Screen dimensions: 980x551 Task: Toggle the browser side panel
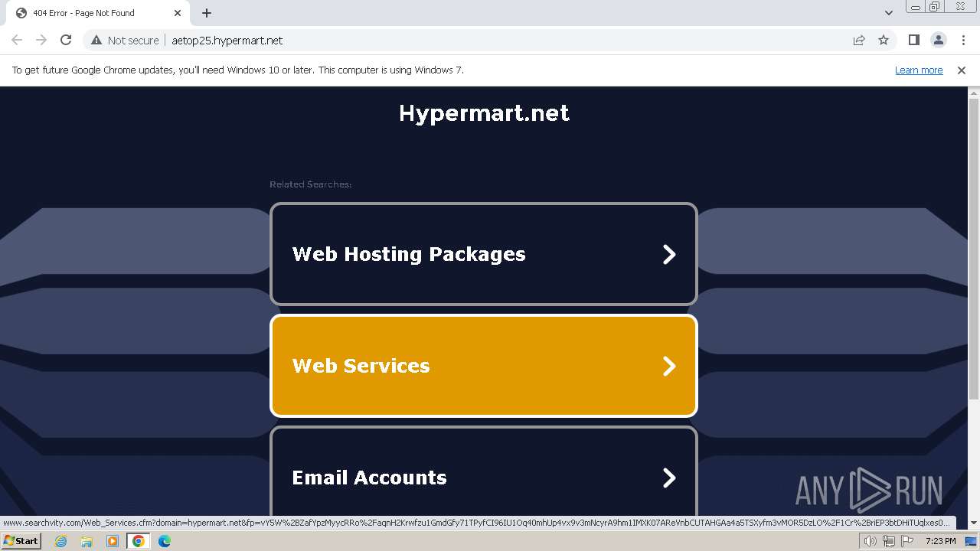[x=913, y=41]
